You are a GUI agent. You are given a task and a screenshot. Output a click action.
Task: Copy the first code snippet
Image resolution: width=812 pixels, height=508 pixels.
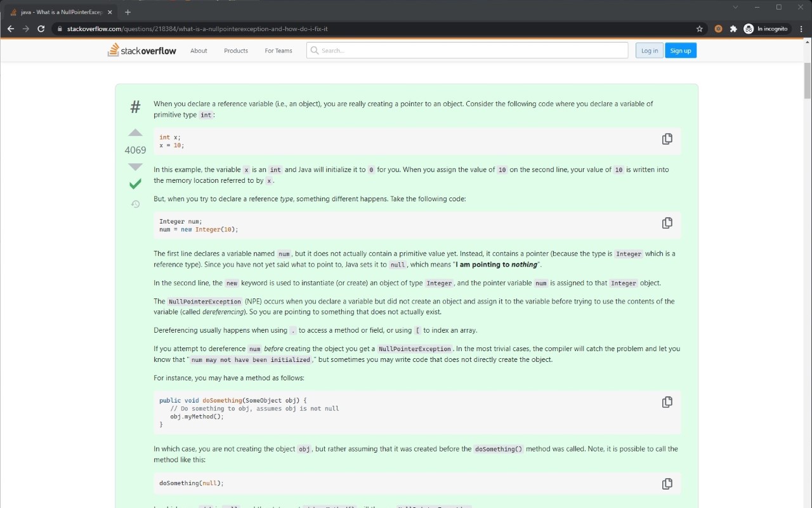pos(667,138)
